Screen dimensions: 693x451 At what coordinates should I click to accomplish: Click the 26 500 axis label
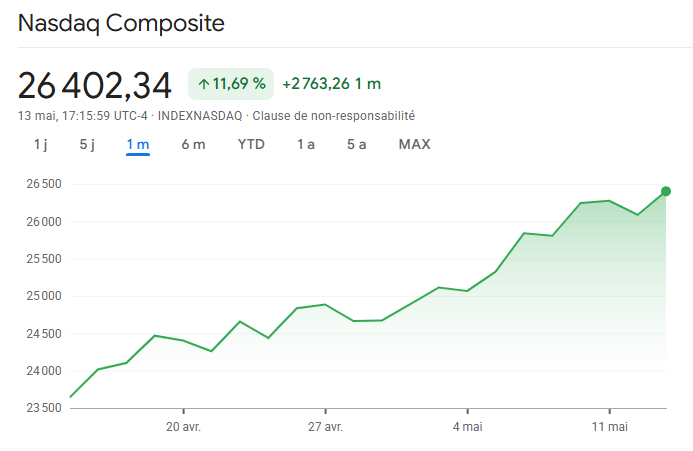[x=44, y=184]
